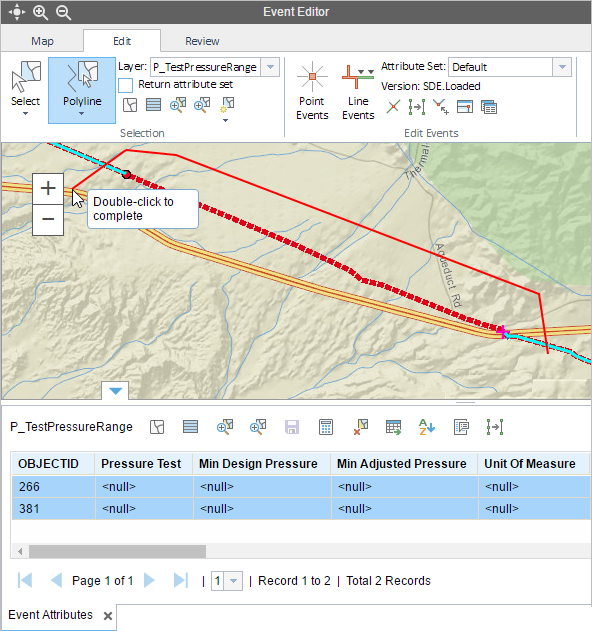Click the magenta cross marker on the map

503,332
